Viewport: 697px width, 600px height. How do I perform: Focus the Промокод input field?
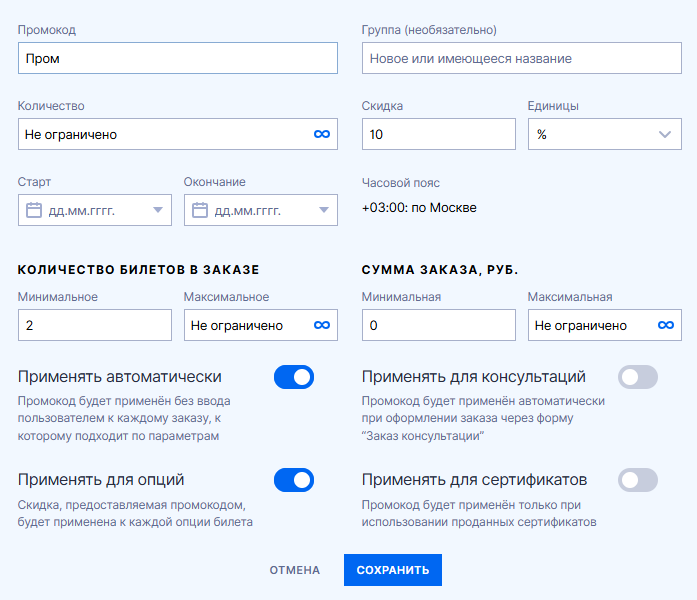coord(178,58)
